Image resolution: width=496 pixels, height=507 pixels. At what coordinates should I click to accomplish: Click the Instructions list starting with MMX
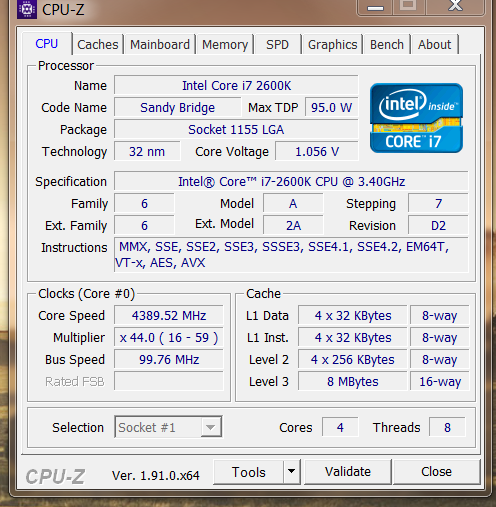coord(291,255)
